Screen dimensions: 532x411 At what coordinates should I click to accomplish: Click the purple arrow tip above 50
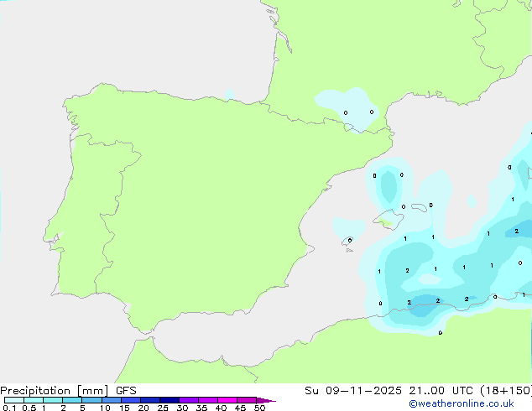pos(266,400)
